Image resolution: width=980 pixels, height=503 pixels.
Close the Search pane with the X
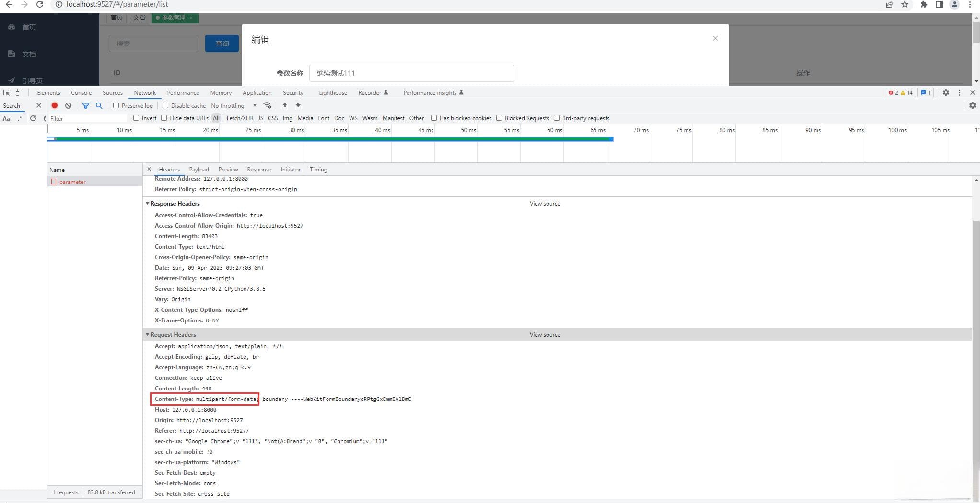tap(39, 105)
